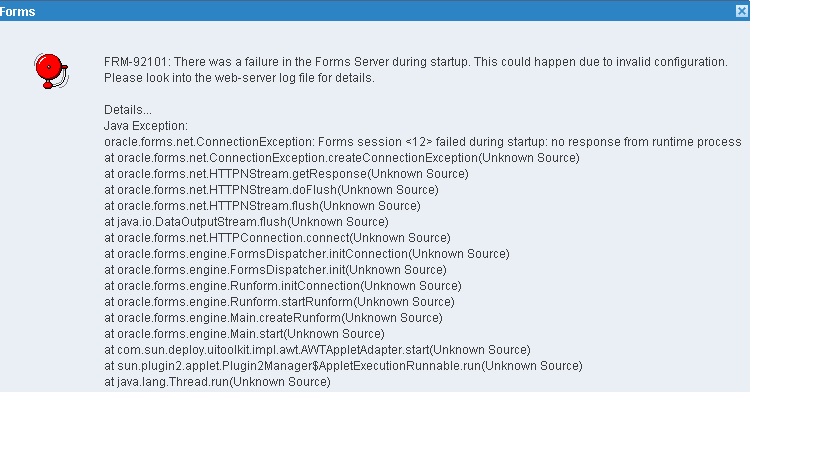Select the FormsDispatcher.initConnection stack line
Screen dimensions: 816x460
pyautogui.click(x=306, y=254)
